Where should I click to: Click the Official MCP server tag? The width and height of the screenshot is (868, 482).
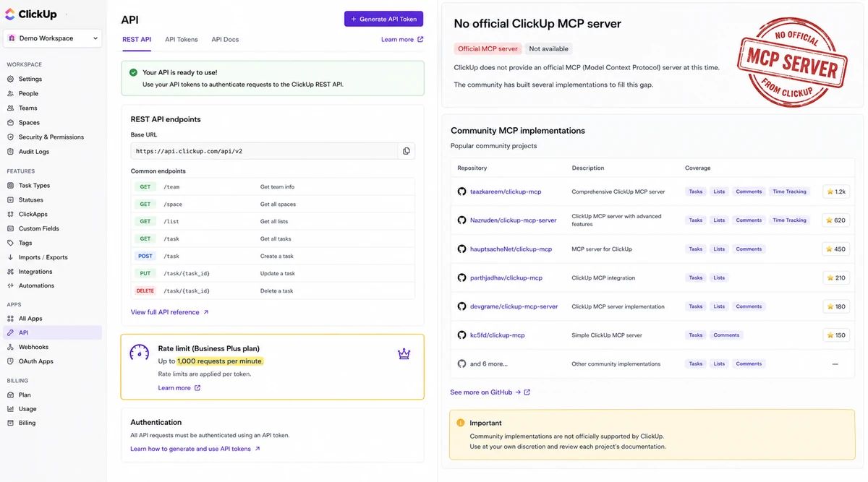(x=488, y=48)
